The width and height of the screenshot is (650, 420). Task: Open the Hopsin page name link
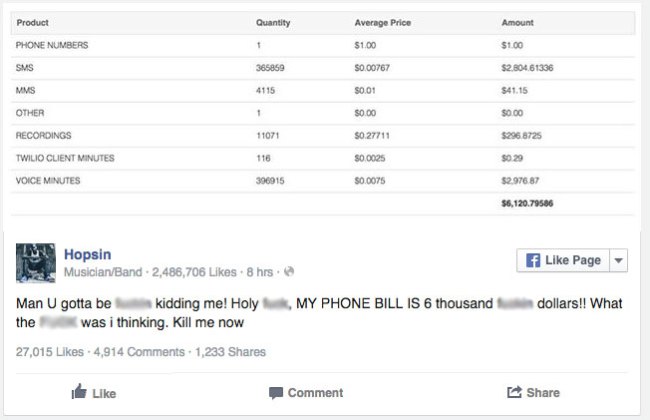(89, 253)
